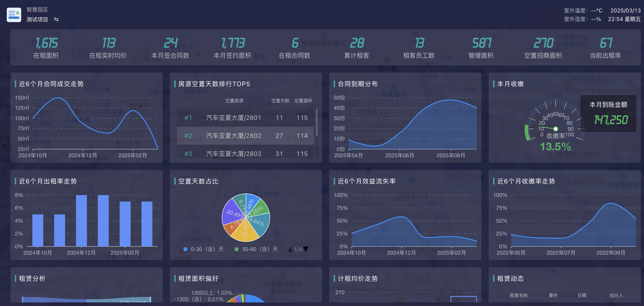Screen dimensions: 644x306
Task: Select row #1 汽车亚夏大厦/2801
Action: pos(245,118)
